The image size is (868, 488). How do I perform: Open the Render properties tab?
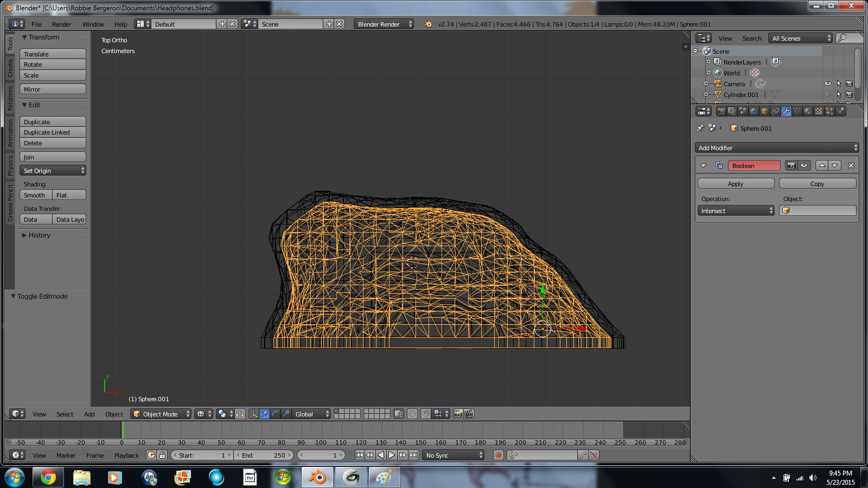[x=721, y=111]
